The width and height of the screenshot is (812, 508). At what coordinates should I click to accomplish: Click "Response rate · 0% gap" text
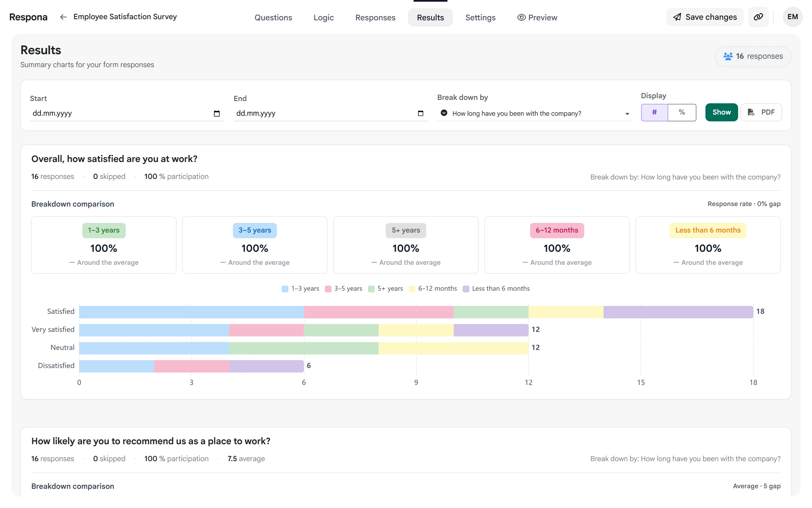744,204
